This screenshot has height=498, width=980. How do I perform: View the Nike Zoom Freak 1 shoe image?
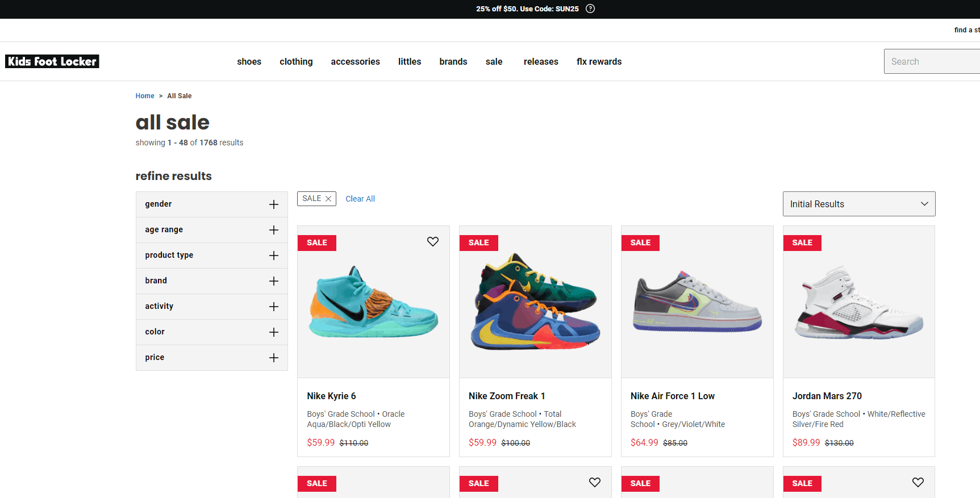point(535,302)
